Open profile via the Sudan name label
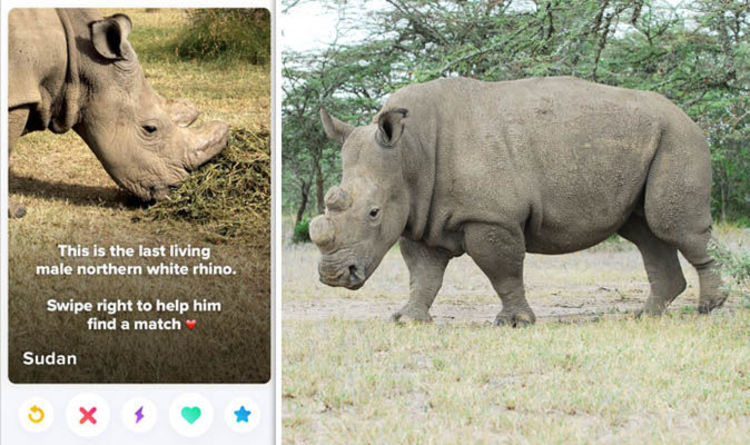The width and height of the screenshot is (750, 445). (50, 358)
